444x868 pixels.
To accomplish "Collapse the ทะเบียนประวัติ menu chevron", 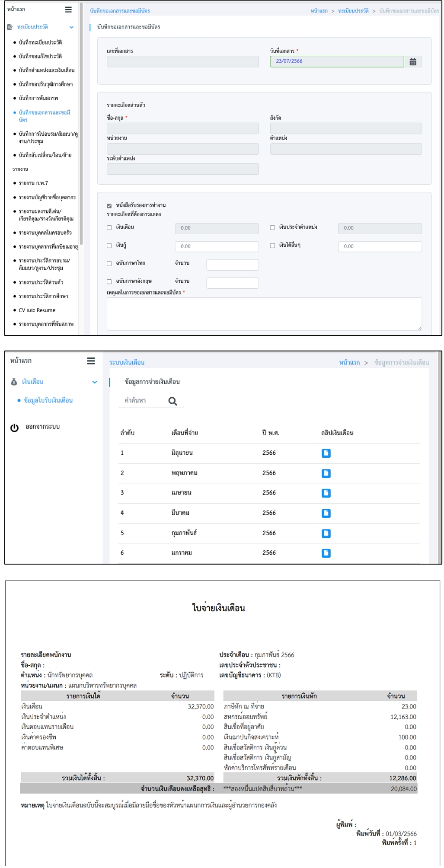I will [71, 27].
